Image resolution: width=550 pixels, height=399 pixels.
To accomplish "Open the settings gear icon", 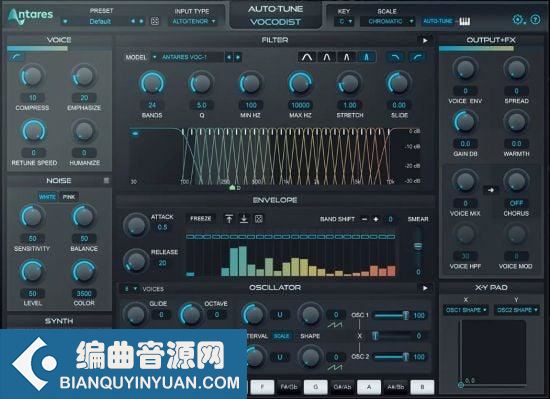I will (x=518, y=20).
